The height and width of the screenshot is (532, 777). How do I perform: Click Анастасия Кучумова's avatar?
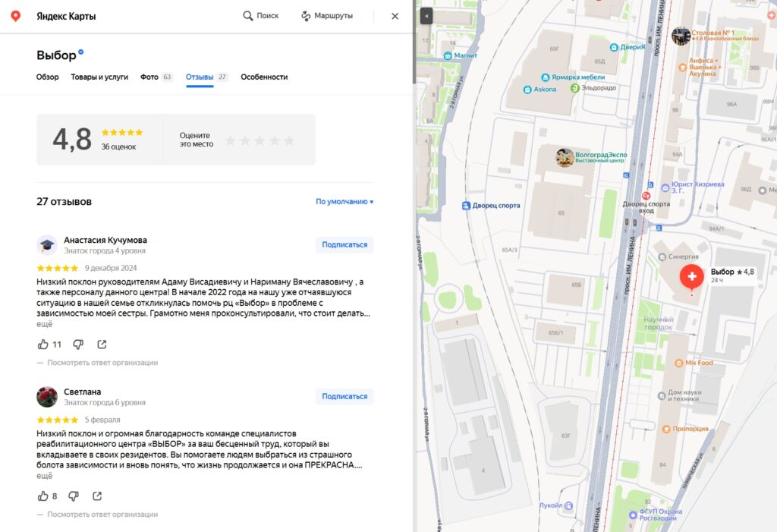click(x=47, y=245)
